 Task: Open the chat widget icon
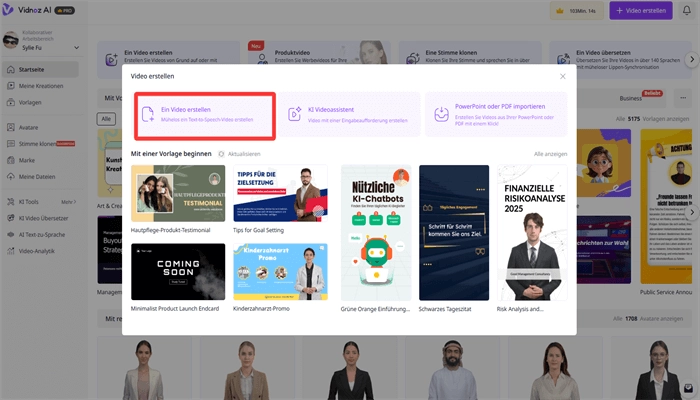click(x=688, y=388)
